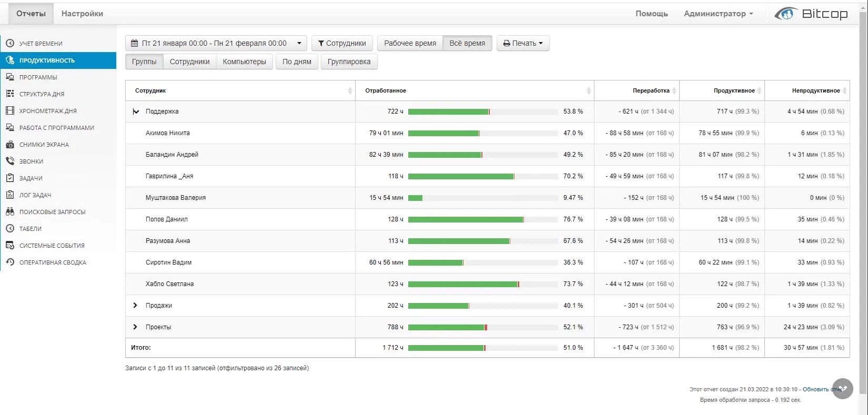Select the Компьютеры view tab
The image size is (868, 415).
coord(245,62)
